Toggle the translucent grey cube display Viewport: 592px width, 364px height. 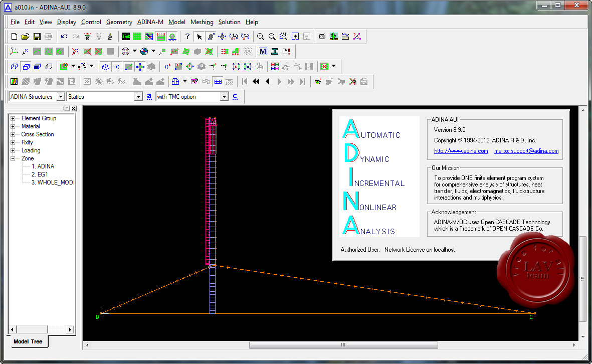click(49, 67)
